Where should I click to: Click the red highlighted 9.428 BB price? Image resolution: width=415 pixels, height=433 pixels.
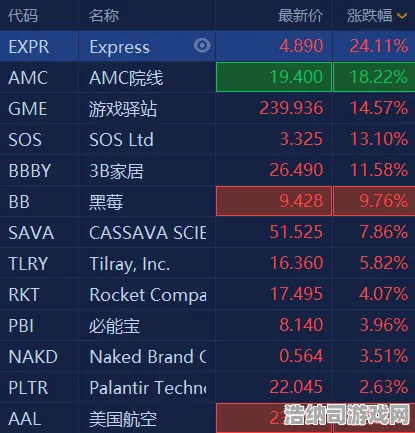coord(274,201)
